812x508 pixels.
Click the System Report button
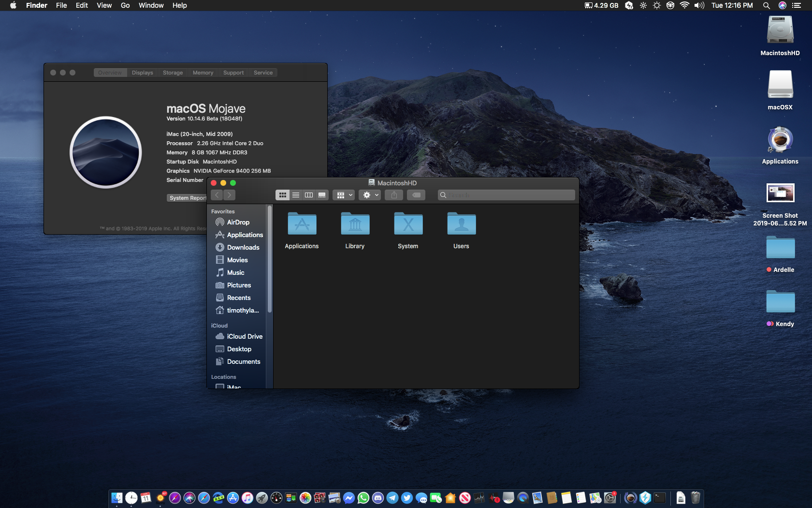(188, 198)
